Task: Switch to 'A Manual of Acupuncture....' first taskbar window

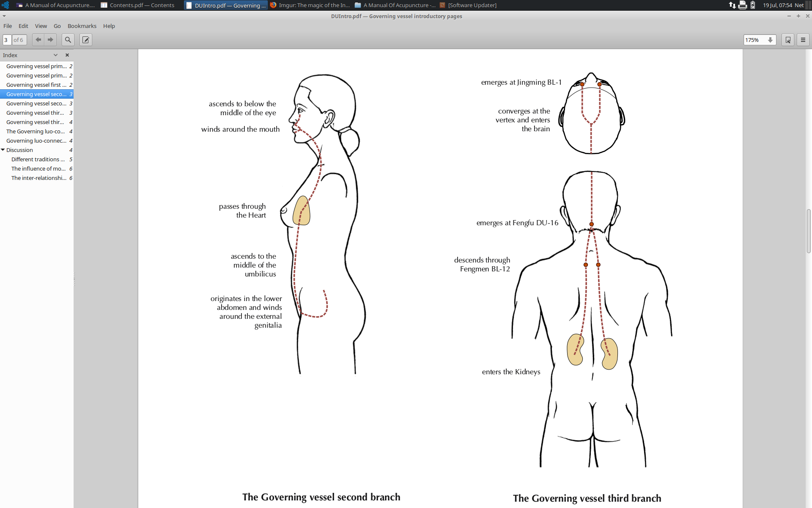Action: tap(55, 5)
